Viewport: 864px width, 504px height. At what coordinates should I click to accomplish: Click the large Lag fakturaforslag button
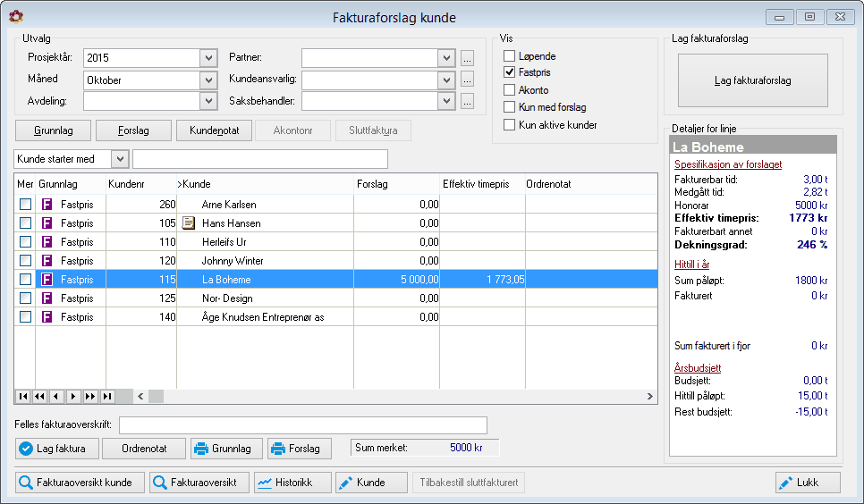(753, 80)
